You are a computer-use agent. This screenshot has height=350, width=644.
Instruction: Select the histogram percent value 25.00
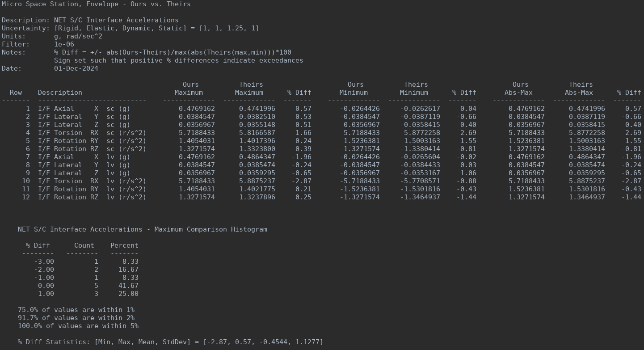(128, 294)
